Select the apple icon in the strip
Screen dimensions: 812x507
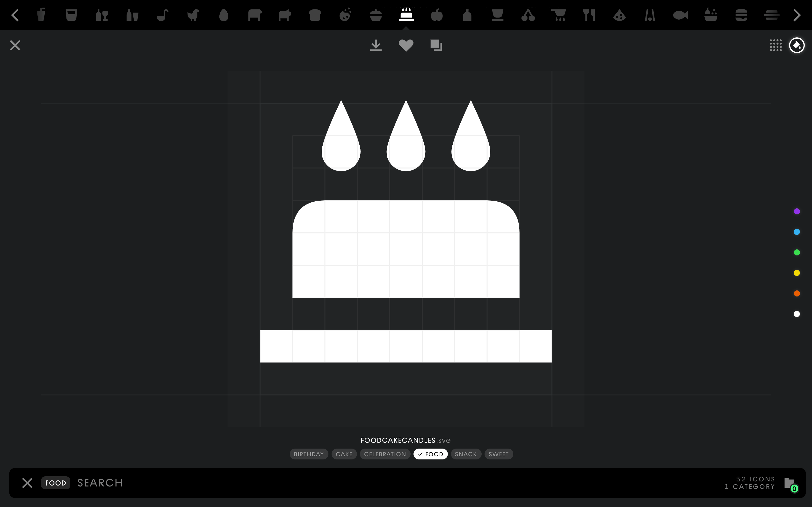[436, 15]
